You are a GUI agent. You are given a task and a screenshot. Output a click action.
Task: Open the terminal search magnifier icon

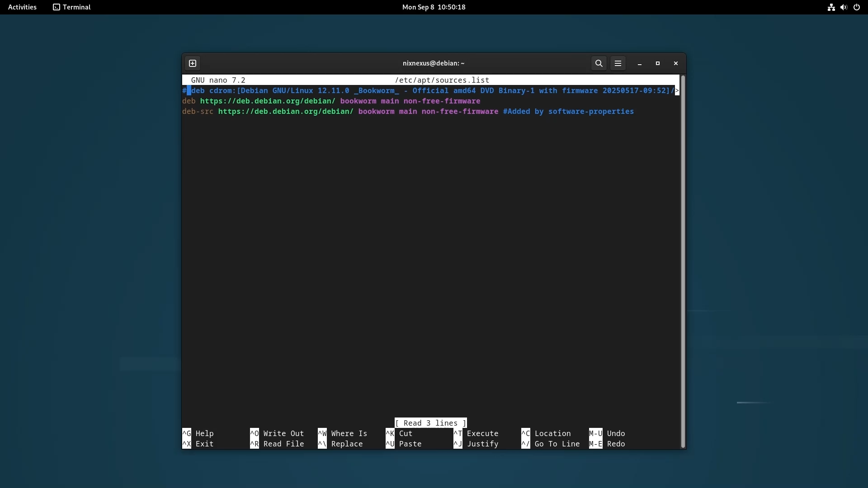tap(599, 63)
